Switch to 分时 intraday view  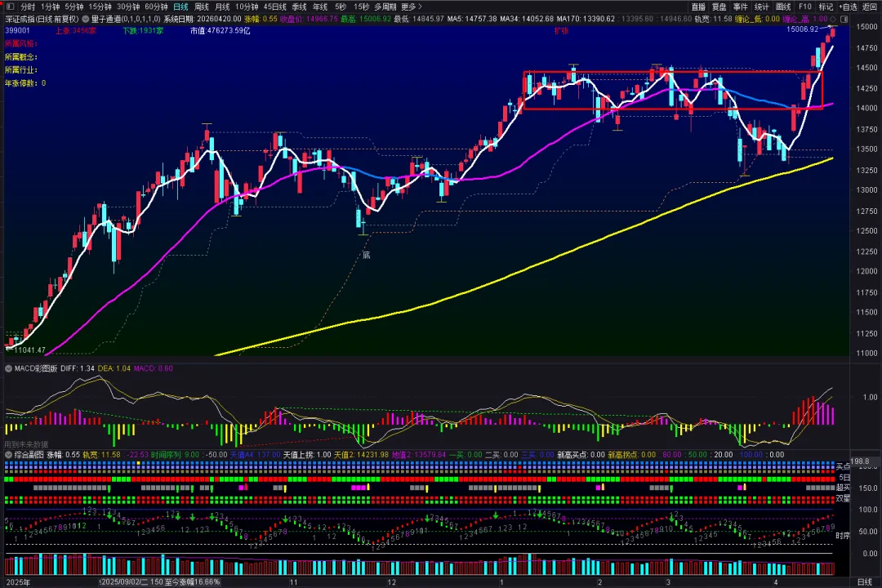tap(28, 7)
